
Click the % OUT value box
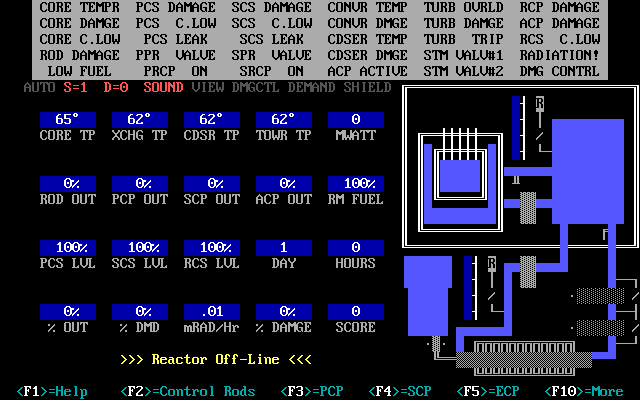tap(68, 312)
